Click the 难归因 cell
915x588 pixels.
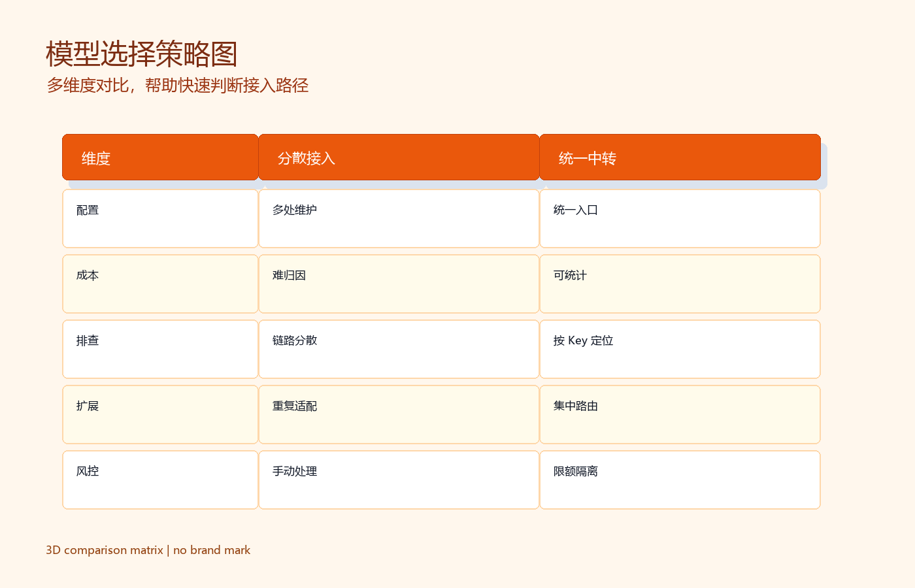(399, 284)
